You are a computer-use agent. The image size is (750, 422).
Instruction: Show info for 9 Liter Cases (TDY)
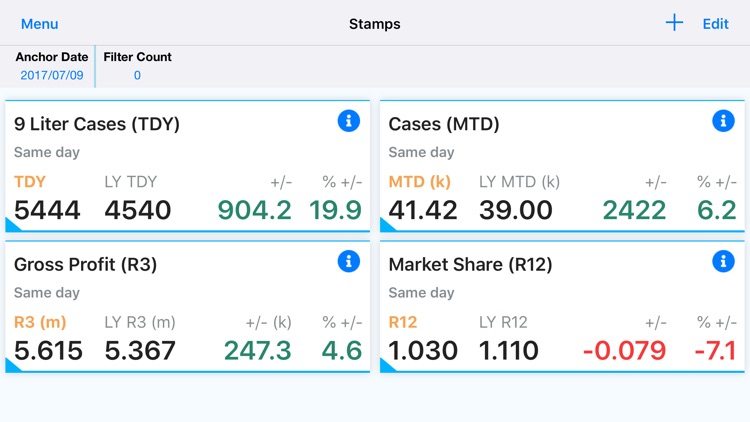349,121
